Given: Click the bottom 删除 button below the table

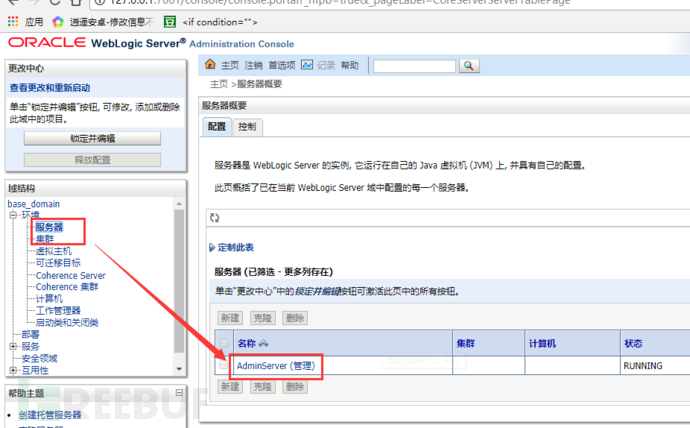Looking at the screenshot, I should click(x=295, y=387).
